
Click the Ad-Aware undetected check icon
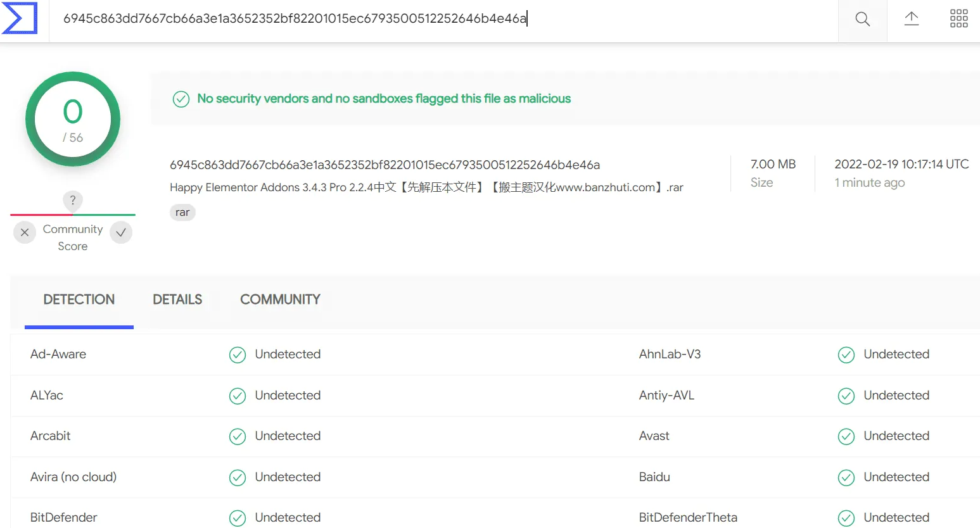pos(238,355)
